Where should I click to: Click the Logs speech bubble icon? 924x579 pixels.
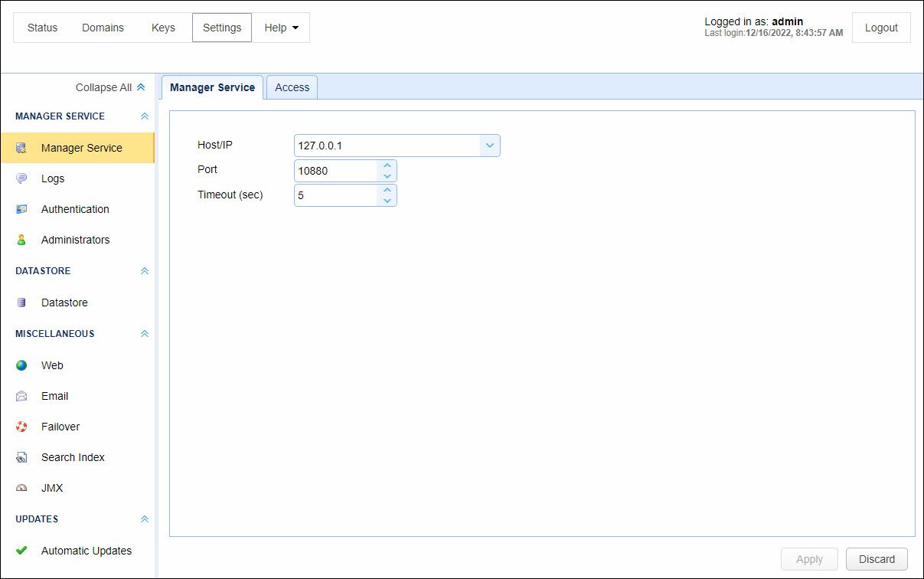click(x=21, y=178)
